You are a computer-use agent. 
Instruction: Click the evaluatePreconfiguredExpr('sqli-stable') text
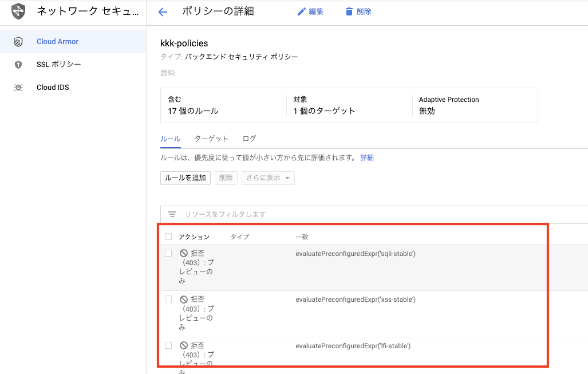(356, 254)
